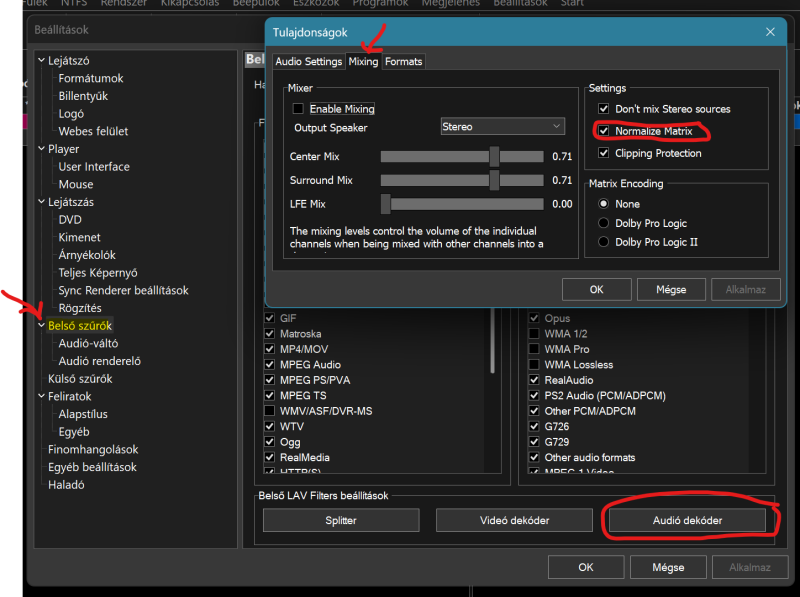Toggle the MP4/MOV source filter checkbox
The height and width of the screenshot is (597, 800).
(269, 349)
